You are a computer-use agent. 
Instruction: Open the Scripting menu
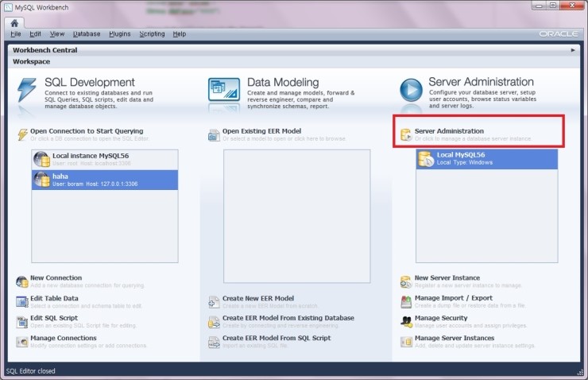tap(152, 34)
